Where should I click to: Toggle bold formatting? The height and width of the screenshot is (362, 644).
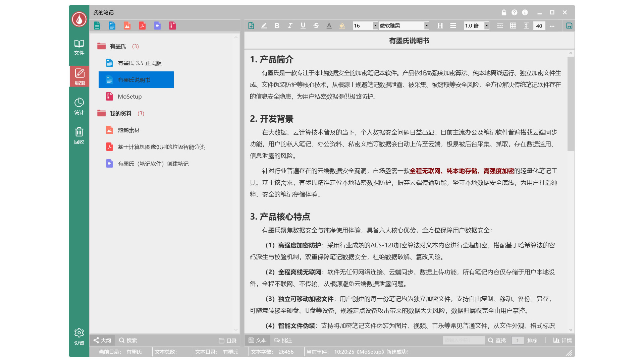tap(277, 26)
